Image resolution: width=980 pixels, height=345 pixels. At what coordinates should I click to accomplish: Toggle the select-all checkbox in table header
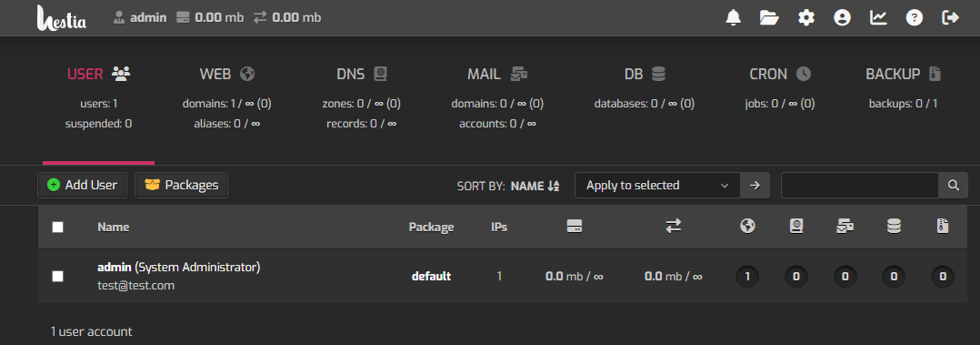pos(57,227)
